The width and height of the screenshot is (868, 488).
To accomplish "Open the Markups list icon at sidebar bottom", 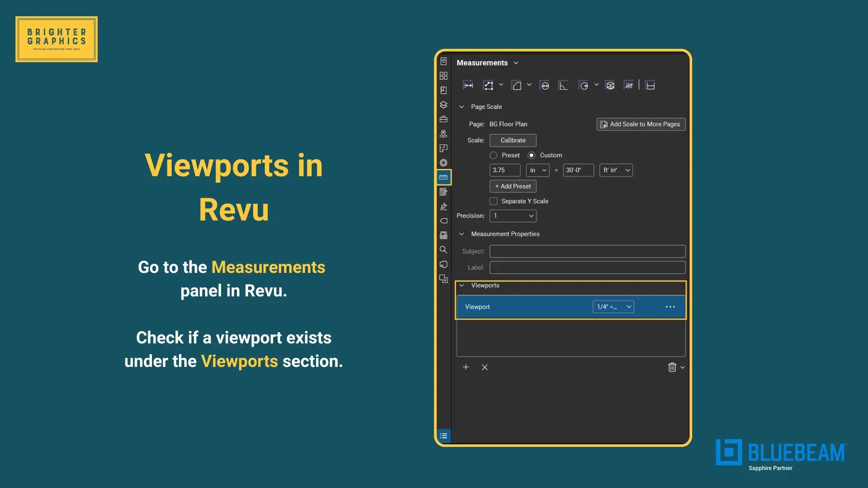I will coord(443,436).
